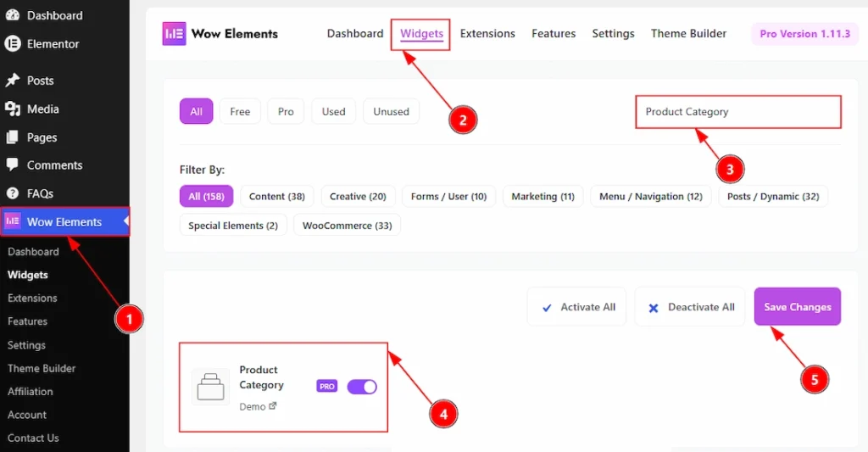This screenshot has height=452, width=868.
Task: Click the Elementor icon in sidebar
Action: 13,44
